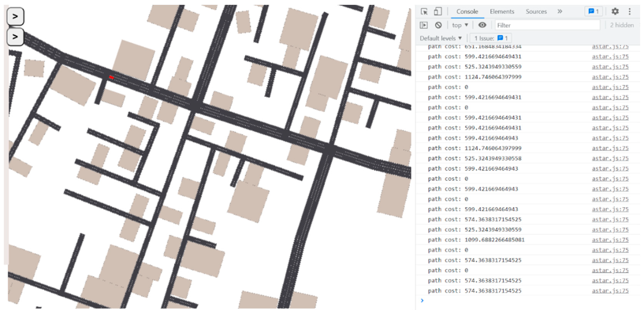Focus the console Filter input field
This screenshot has height=310, width=644.
tap(548, 25)
